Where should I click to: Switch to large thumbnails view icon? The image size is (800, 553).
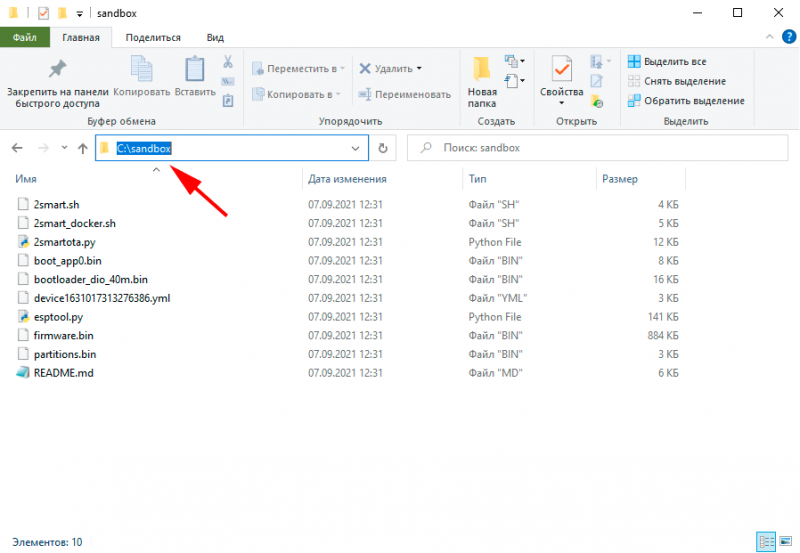(786, 541)
